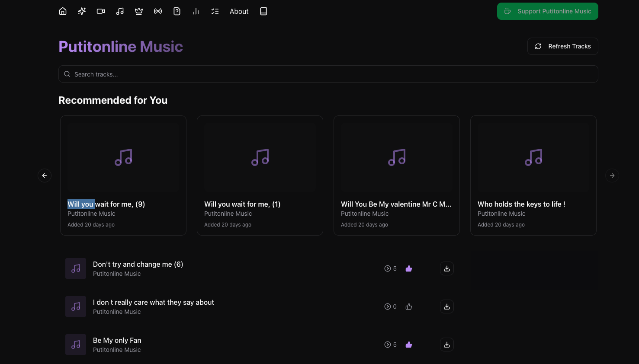This screenshot has height=364, width=639.
Task: Click the left carousel arrow
Action: point(45,176)
